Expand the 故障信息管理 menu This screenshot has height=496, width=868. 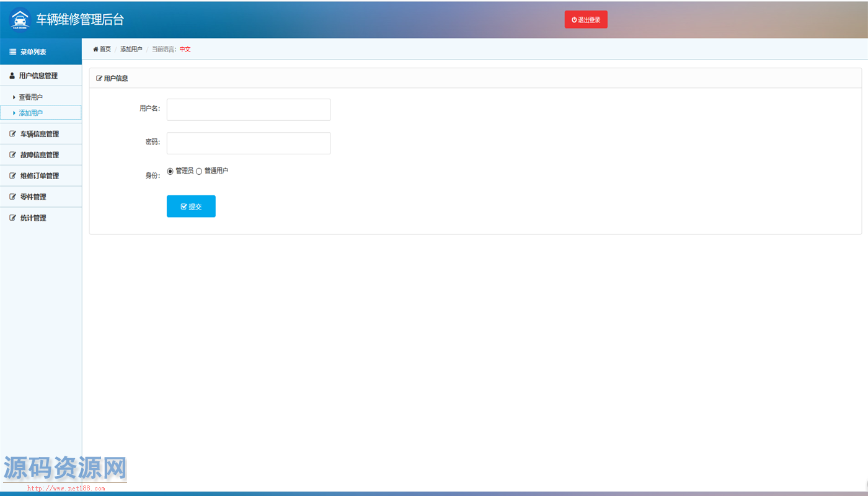pyautogui.click(x=41, y=155)
